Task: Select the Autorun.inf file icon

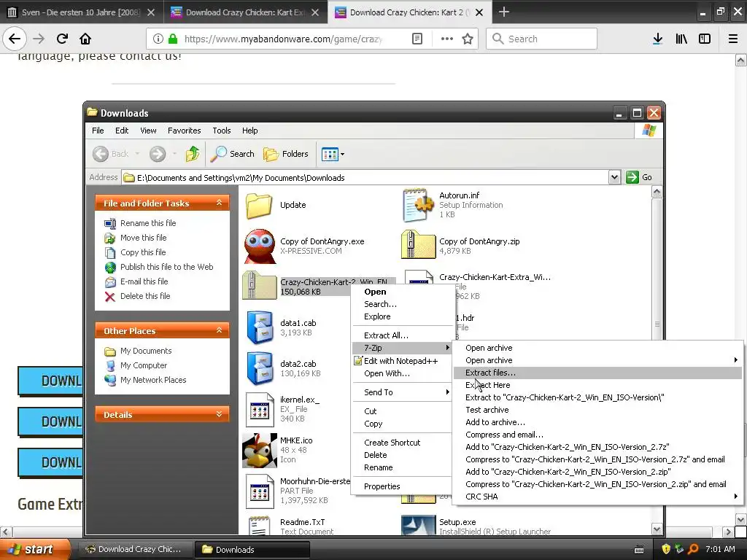Action: coord(418,205)
